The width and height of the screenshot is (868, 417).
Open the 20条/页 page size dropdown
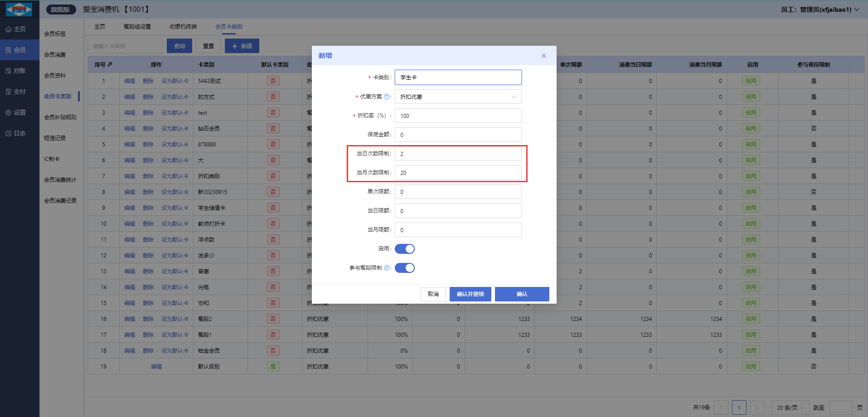790,407
